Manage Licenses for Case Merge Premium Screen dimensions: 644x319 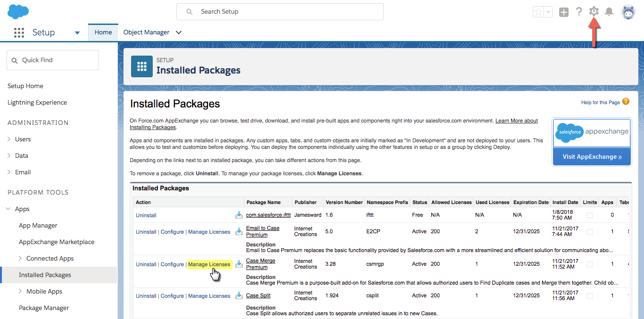209,264
